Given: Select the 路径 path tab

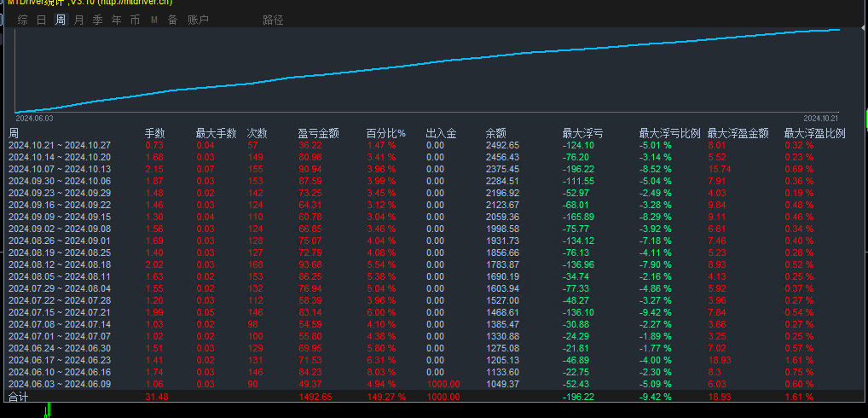Looking at the screenshot, I should point(274,20).
